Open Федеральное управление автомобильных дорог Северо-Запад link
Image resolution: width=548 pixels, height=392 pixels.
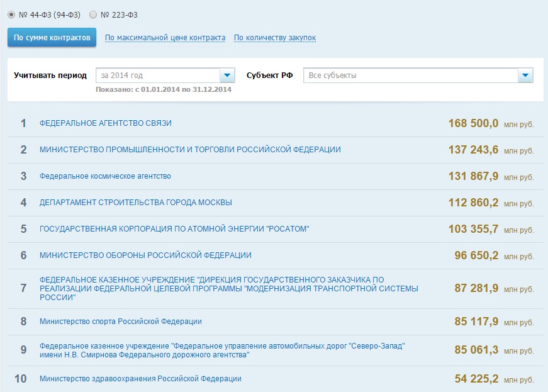tap(222, 350)
